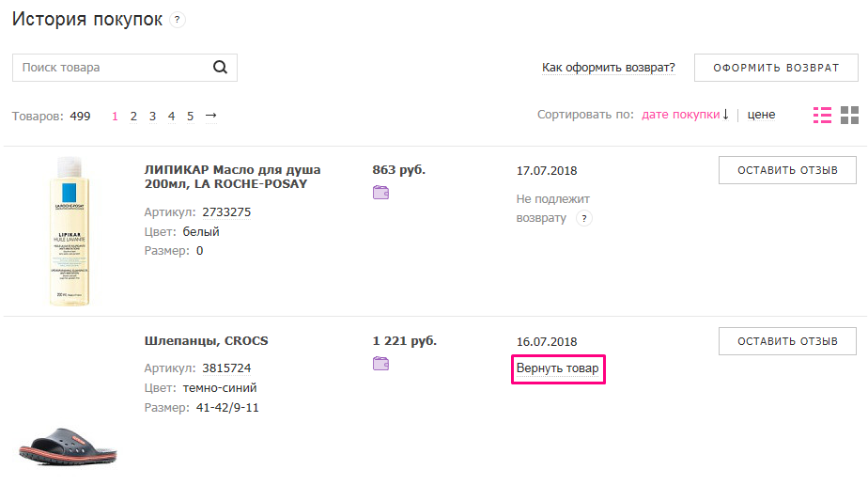Click ОФОРМИТЬ ВОЗВРАТ button
This screenshot has width=868, height=485.
776,68
